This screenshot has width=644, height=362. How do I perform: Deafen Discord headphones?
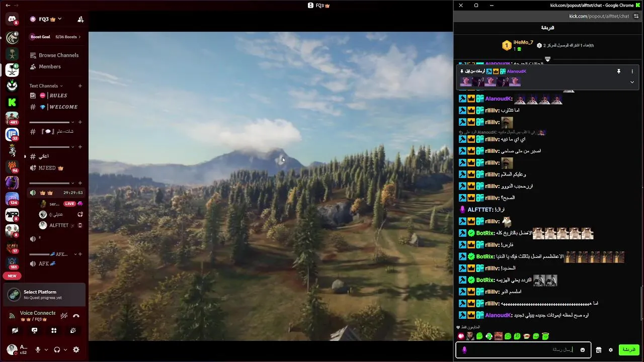click(x=57, y=350)
